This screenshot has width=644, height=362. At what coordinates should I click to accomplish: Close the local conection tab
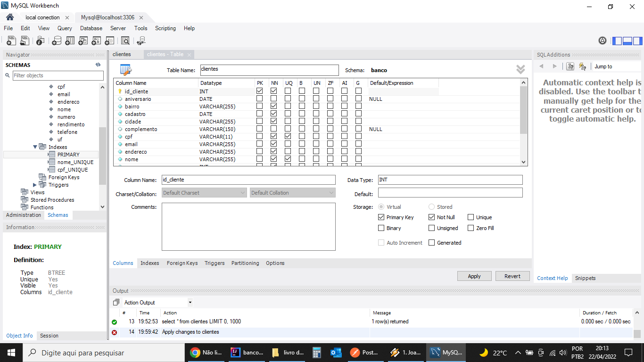pos(67,17)
